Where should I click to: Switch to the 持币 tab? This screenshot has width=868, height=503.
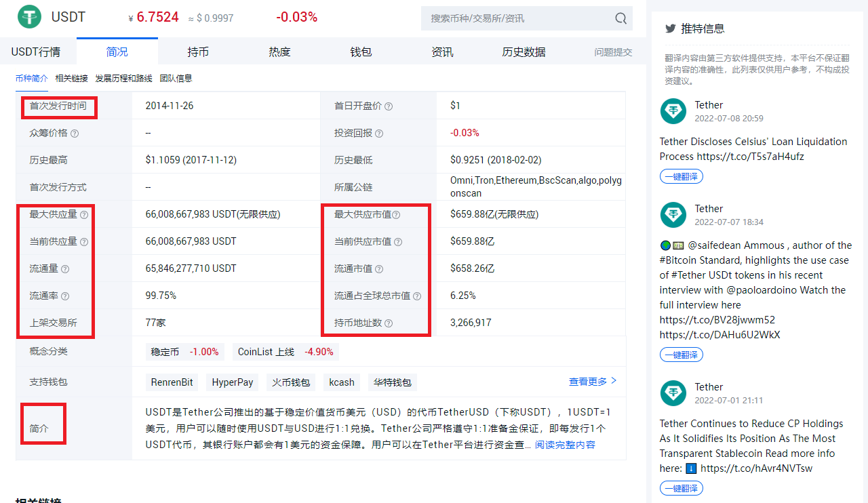[x=198, y=51]
